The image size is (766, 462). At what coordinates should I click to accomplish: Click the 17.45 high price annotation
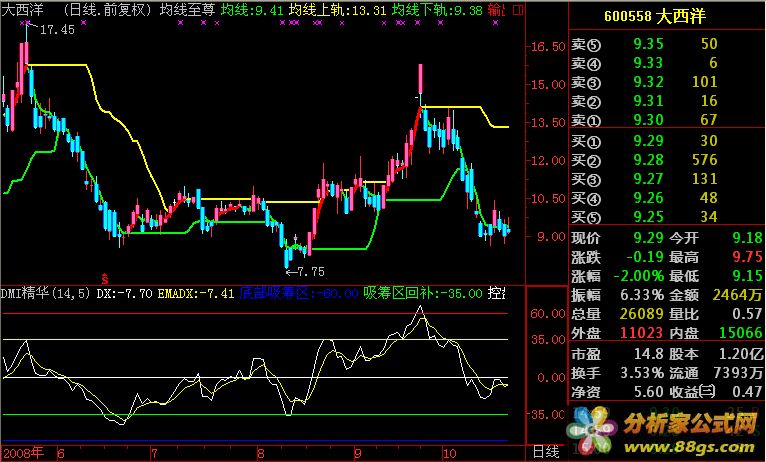tap(57, 30)
